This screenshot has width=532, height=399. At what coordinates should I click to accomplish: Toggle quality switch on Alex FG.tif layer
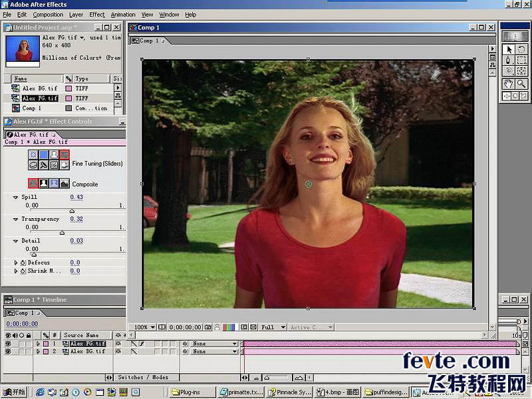click(x=134, y=344)
